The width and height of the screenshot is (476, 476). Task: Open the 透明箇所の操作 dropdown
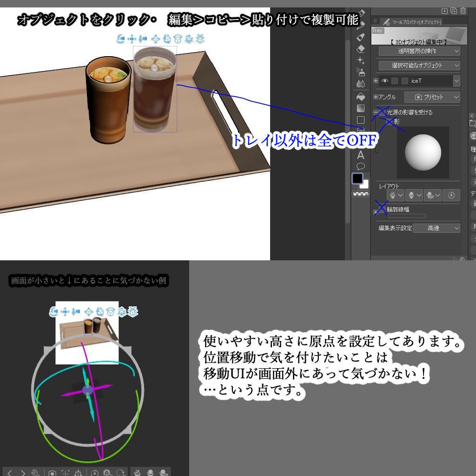(x=419, y=51)
